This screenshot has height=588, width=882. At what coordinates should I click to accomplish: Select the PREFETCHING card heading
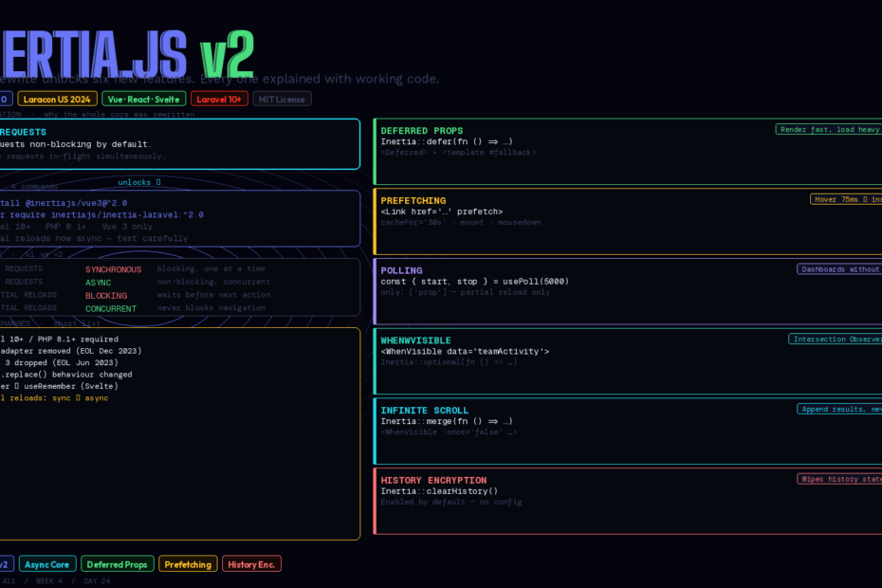tap(413, 200)
